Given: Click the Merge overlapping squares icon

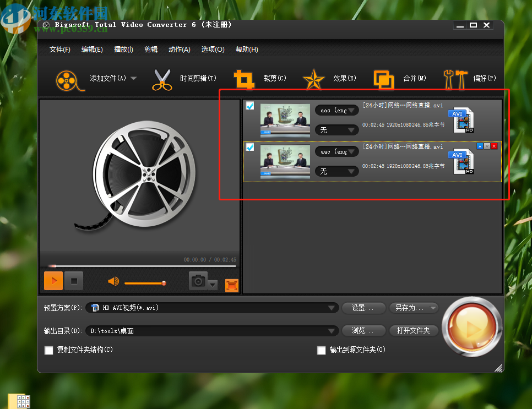Looking at the screenshot, I should click(384, 80).
